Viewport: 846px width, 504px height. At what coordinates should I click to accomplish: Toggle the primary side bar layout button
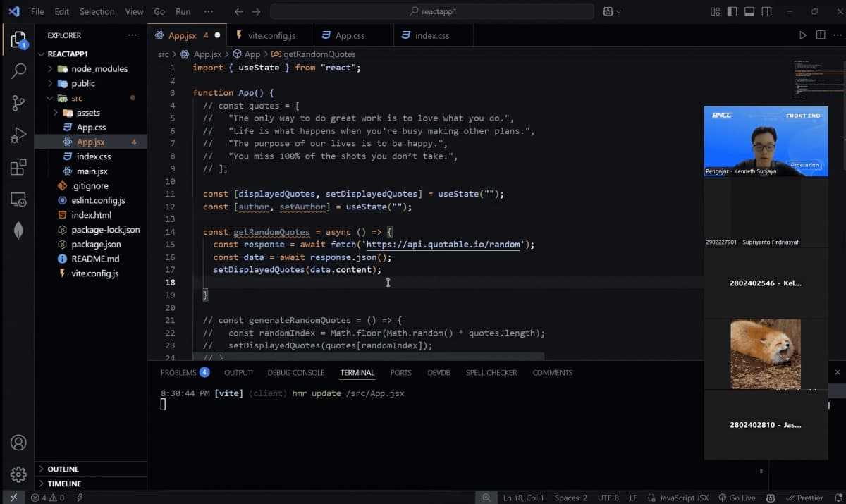tap(732, 12)
